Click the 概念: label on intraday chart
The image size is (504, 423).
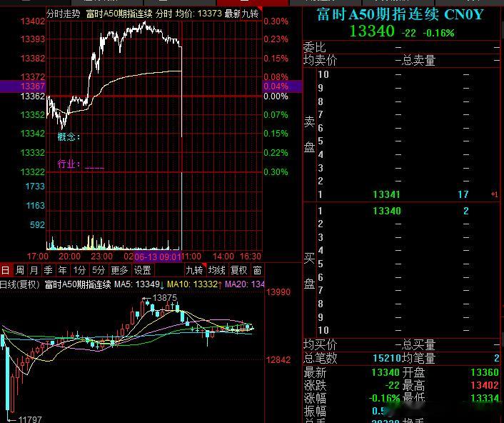click(x=69, y=137)
